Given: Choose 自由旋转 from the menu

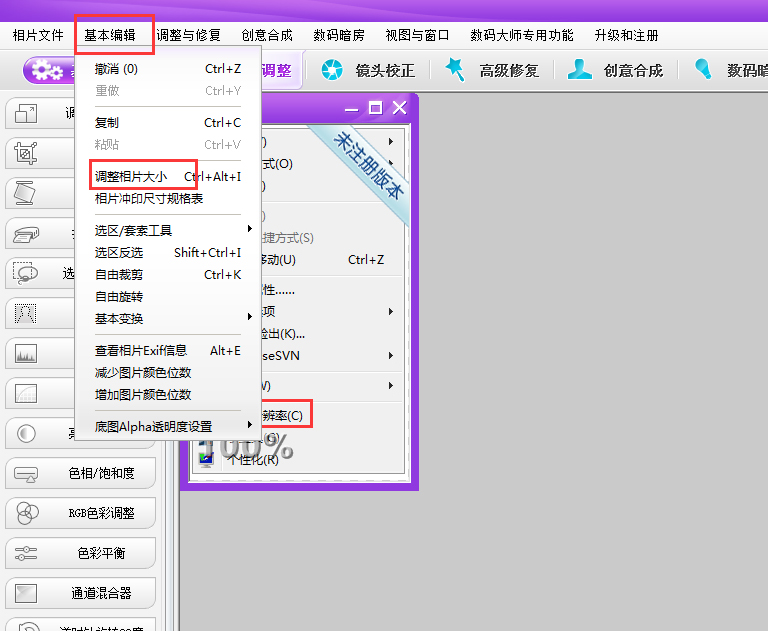Looking at the screenshot, I should click(168, 297).
